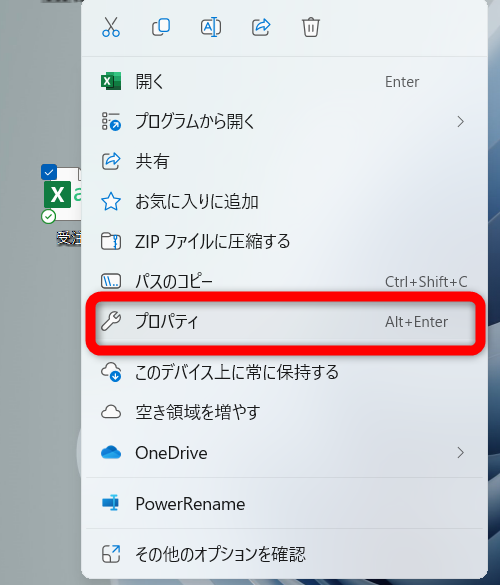Image resolution: width=500 pixels, height=585 pixels.
Task: Choose ZIP ファイルに圧縮する
Action: [x=284, y=241]
